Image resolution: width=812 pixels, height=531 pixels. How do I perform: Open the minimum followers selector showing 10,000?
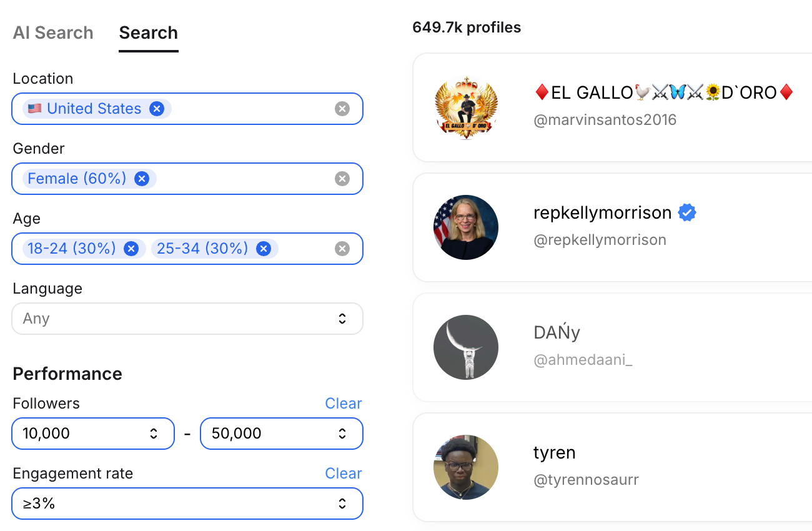tap(92, 434)
